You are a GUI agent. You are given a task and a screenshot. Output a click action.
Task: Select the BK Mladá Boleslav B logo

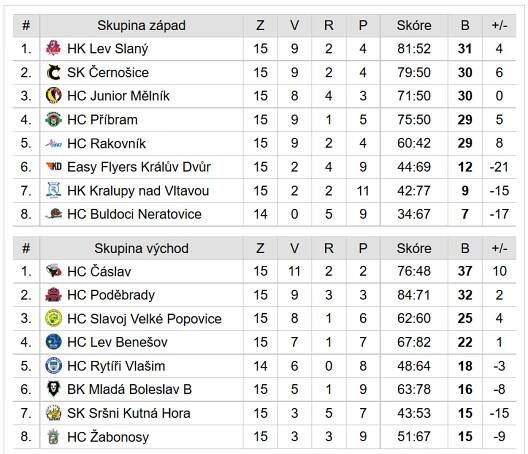(x=53, y=389)
